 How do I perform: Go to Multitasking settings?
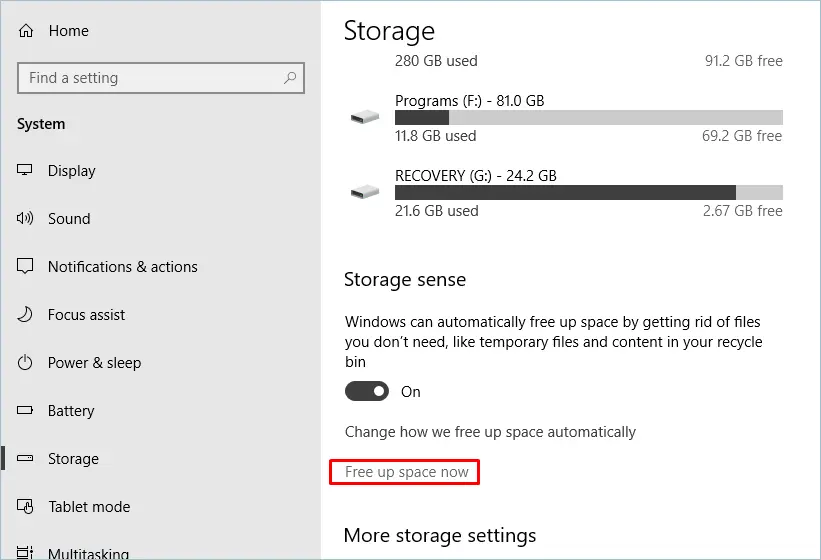click(x=88, y=553)
